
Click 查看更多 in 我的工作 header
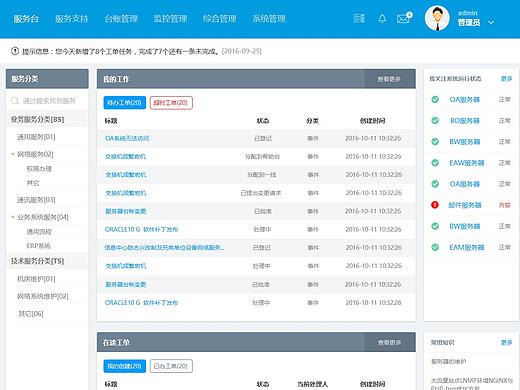(x=389, y=79)
